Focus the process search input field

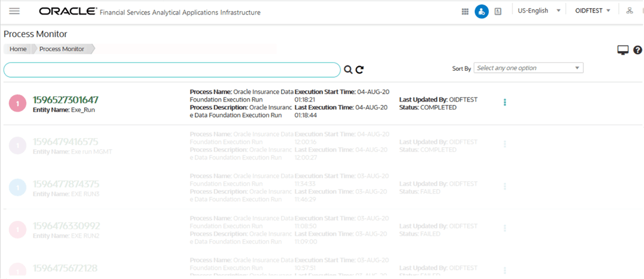pyautogui.click(x=172, y=70)
